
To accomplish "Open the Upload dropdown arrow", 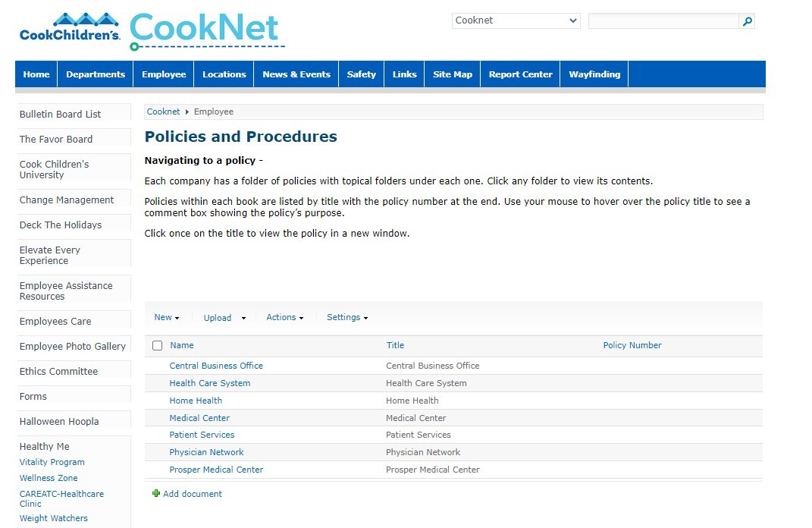I will (243, 318).
